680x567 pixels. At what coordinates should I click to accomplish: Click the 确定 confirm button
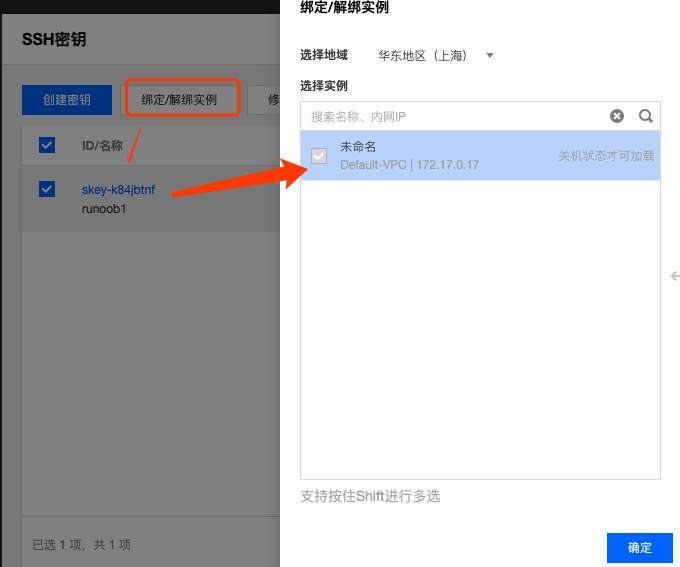[x=640, y=547]
